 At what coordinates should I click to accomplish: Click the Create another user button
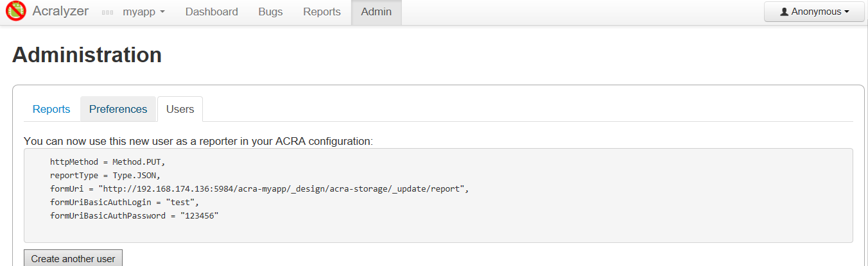73,259
